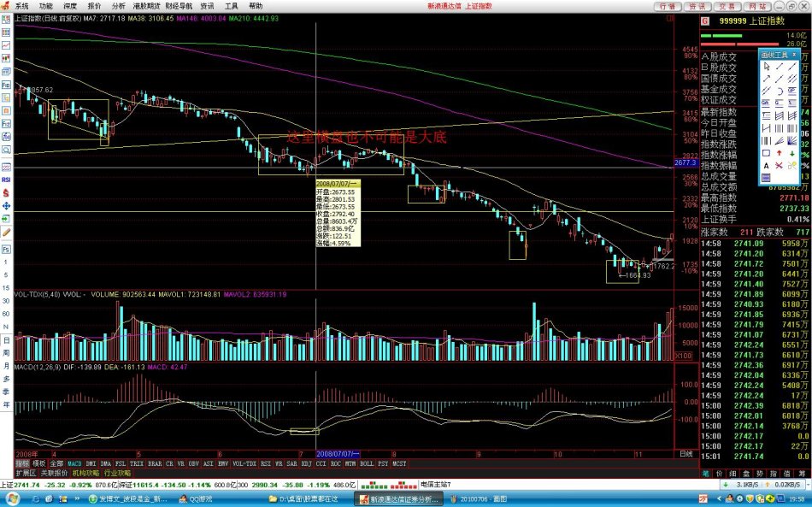Switch to the KDJ indicator tab

coord(306,463)
